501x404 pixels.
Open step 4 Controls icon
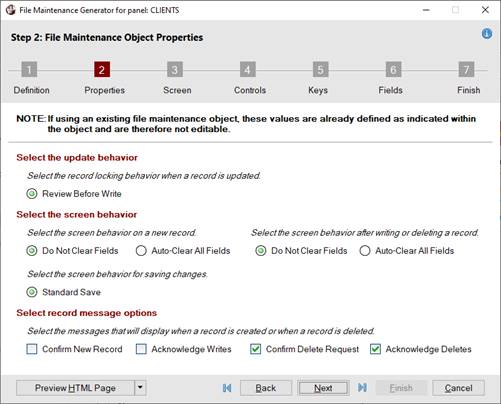coord(248,69)
